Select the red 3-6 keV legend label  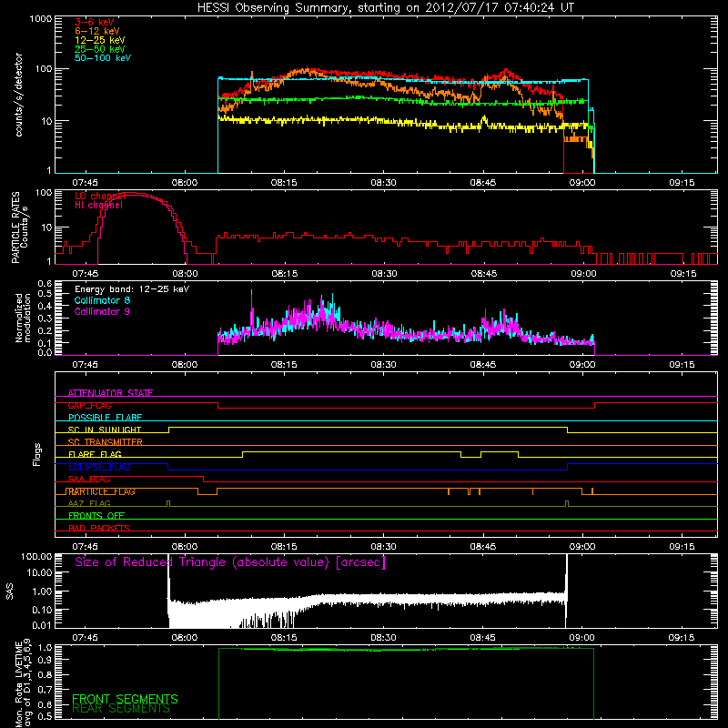pos(94,22)
